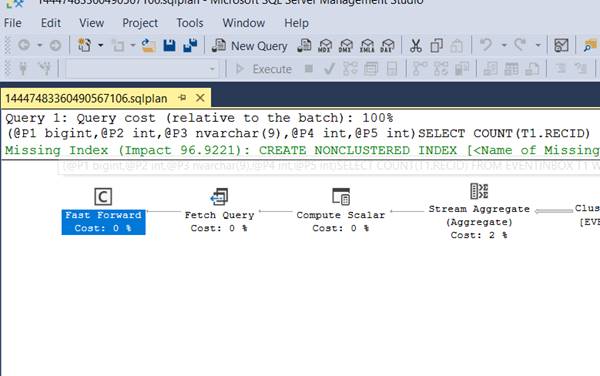The image size is (600, 376).
Task: Select the 1444748336049056710​6.sqlplan tab
Action: pyautogui.click(x=86, y=99)
